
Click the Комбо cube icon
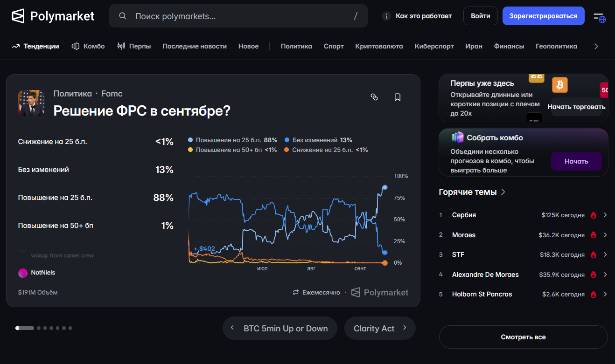(x=76, y=46)
